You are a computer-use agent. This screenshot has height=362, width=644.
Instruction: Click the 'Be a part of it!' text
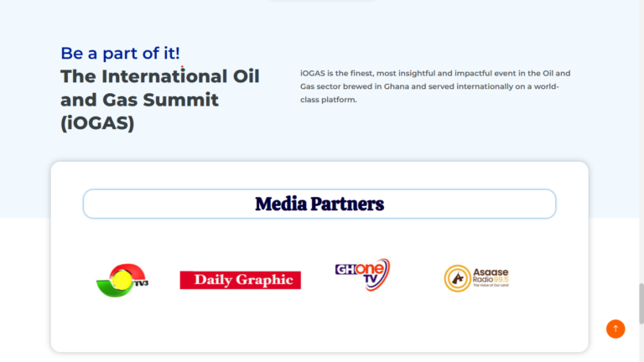pyautogui.click(x=121, y=54)
